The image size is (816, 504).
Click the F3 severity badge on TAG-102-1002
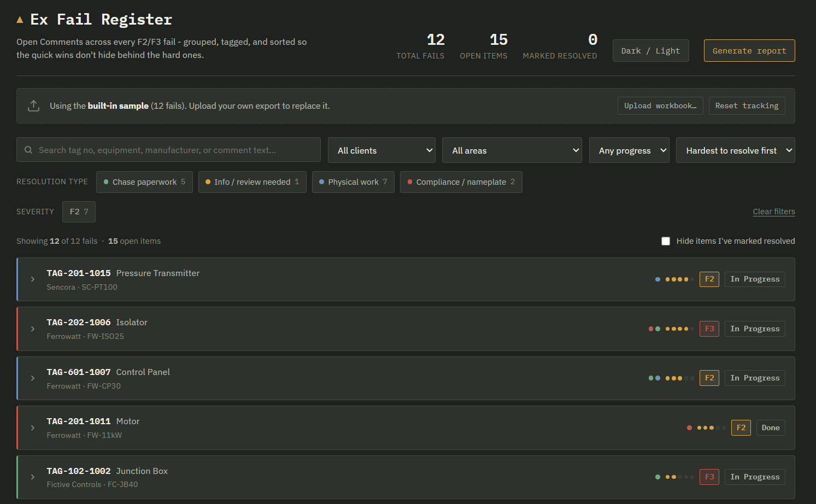709,477
